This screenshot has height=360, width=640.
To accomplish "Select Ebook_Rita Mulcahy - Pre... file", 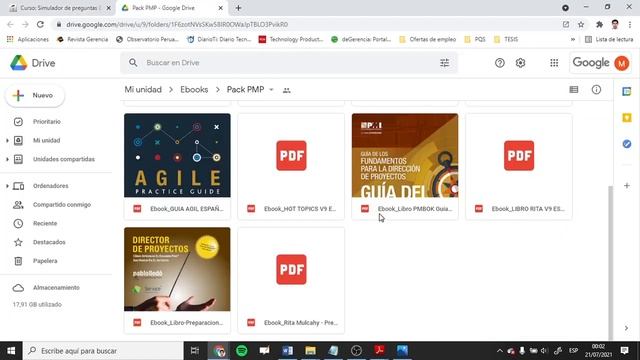I will coord(291,280).
